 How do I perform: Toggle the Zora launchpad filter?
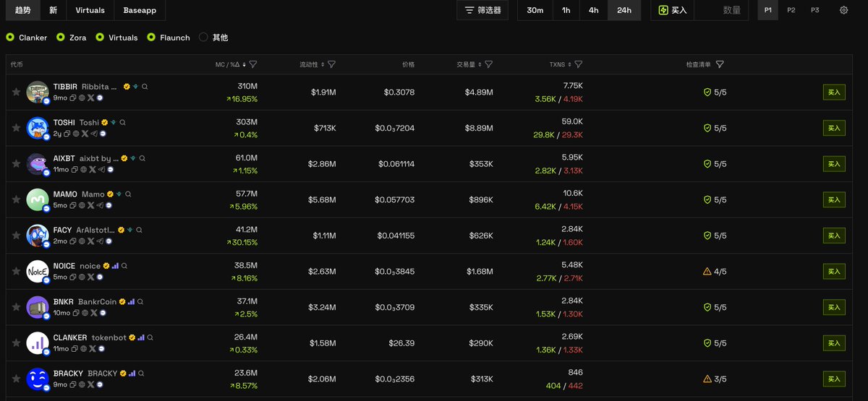coord(60,38)
